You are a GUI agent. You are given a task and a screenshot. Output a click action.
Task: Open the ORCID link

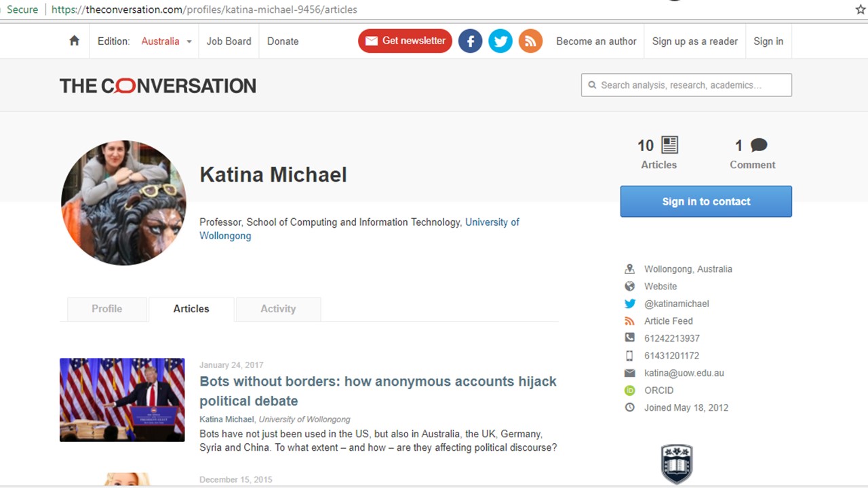[659, 390]
